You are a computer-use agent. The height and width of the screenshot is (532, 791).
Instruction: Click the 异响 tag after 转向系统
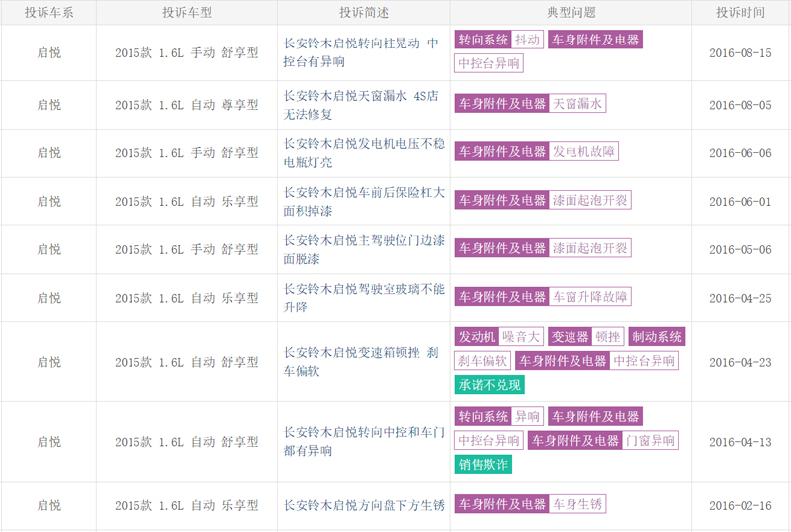tap(527, 416)
